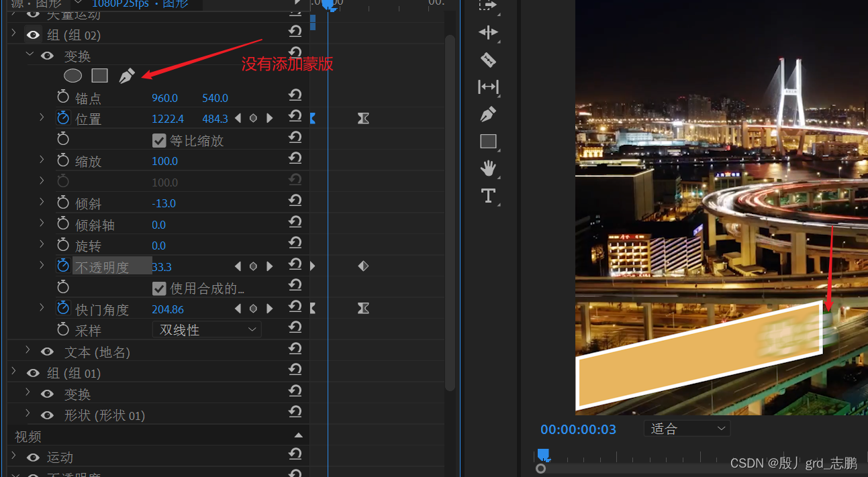Go to next 不透明度 keyframe
Screen dimensions: 868x477
269,266
